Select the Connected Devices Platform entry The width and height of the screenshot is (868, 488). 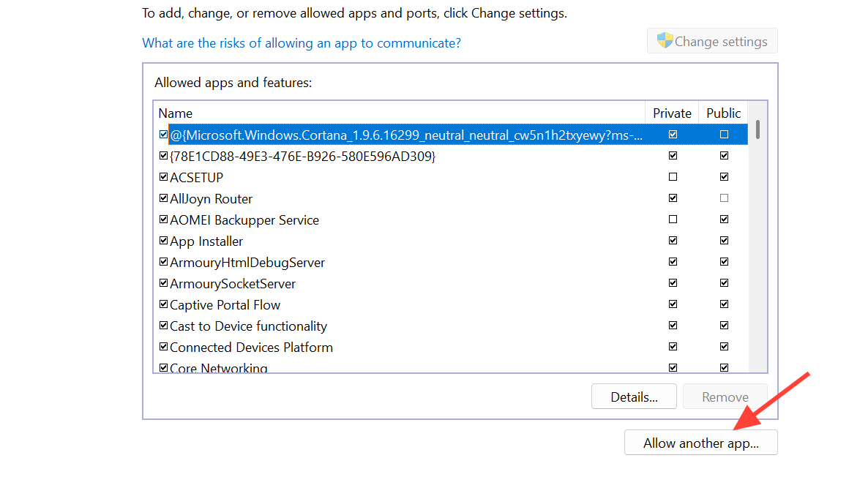pos(251,348)
